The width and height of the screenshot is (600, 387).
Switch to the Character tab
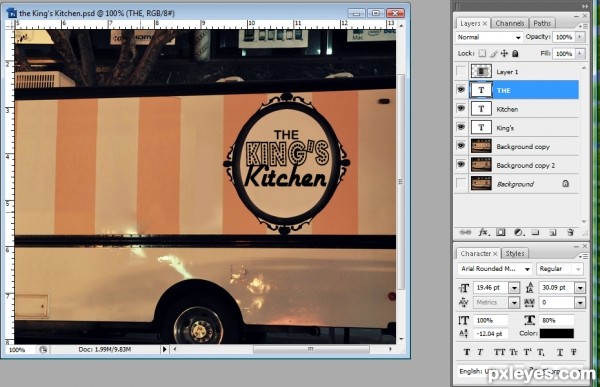476,254
